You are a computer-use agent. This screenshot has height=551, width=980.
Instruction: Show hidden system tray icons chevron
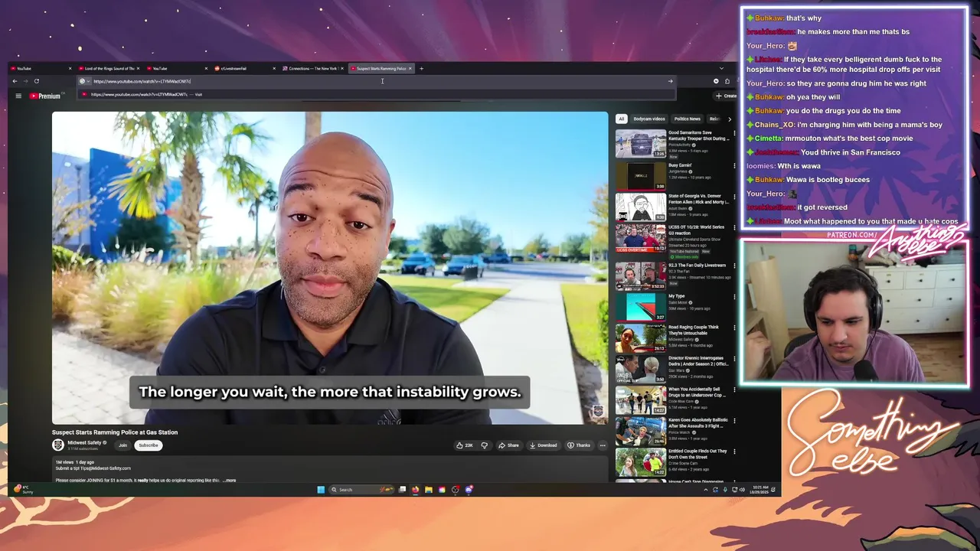706,490
